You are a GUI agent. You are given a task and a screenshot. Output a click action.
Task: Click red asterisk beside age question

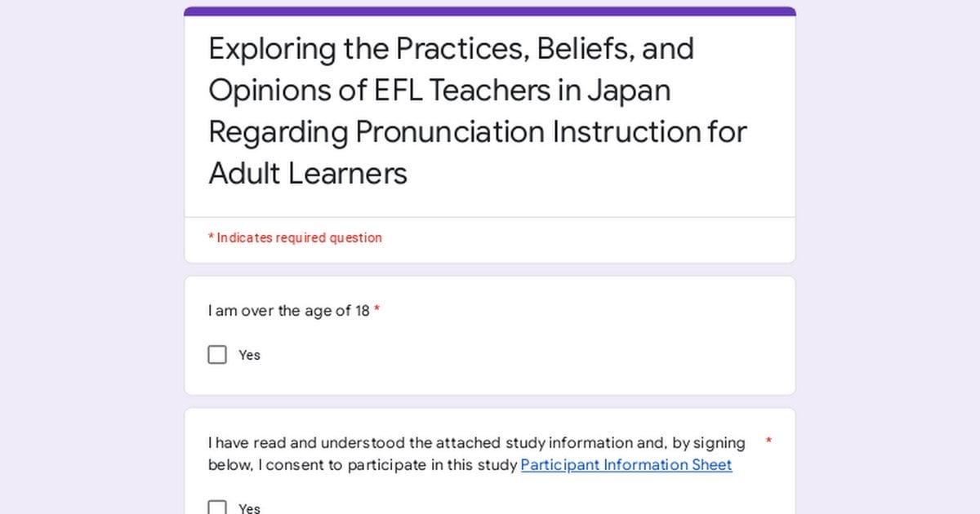tap(377, 311)
